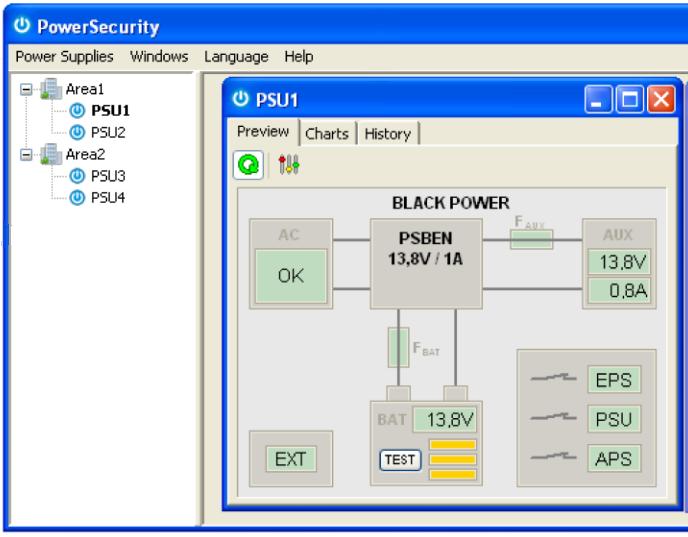Click the AUX 0,8A current value
This screenshot has height=537, width=688.
pos(619,290)
